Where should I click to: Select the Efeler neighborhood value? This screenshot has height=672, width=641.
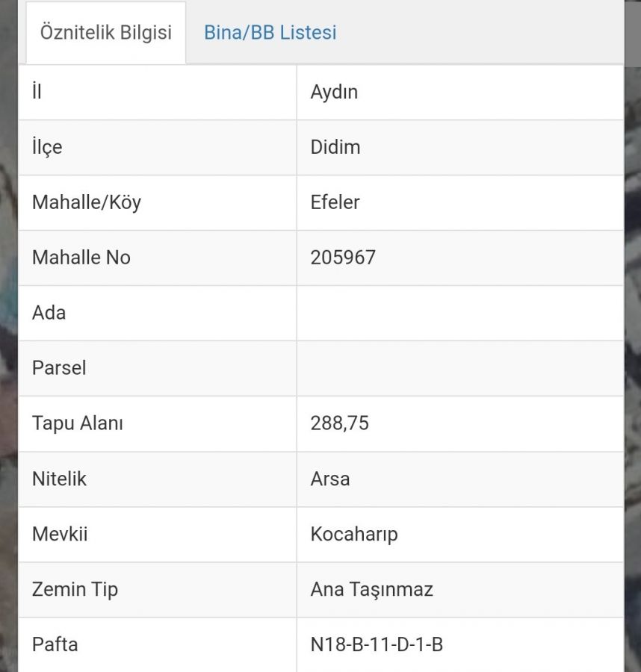pos(335,202)
